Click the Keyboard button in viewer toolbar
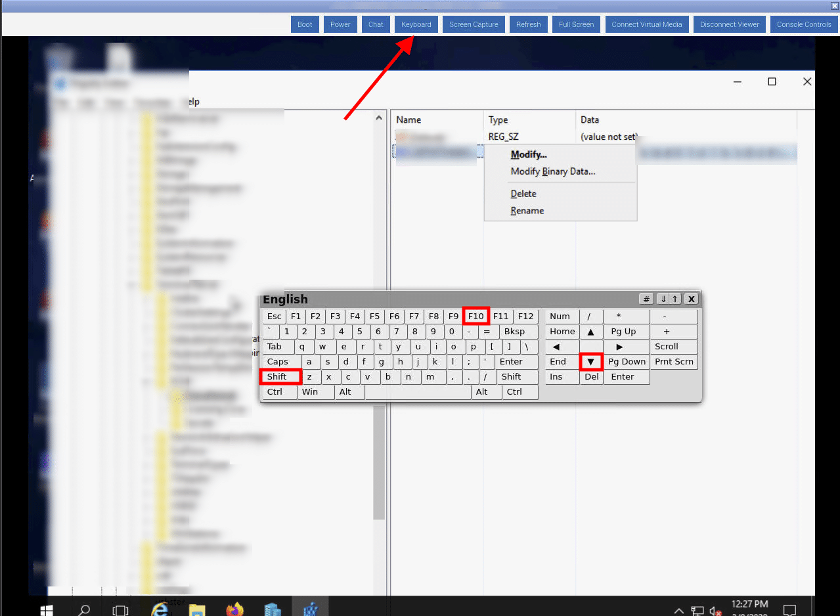Viewport: 840px width, 616px height. click(416, 24)
